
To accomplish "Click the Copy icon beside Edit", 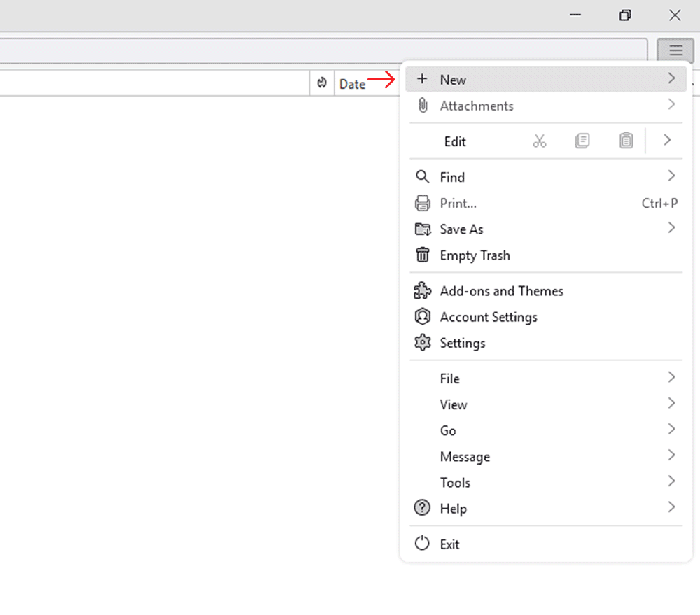I will (582, 141).
